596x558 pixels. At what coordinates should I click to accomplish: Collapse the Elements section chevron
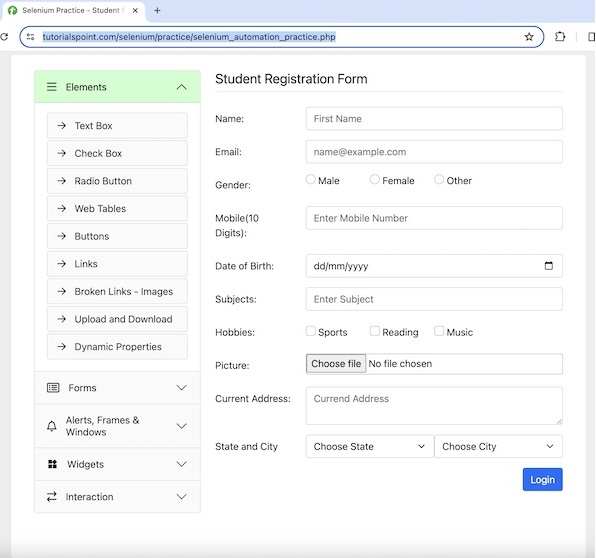coord(182,87)
